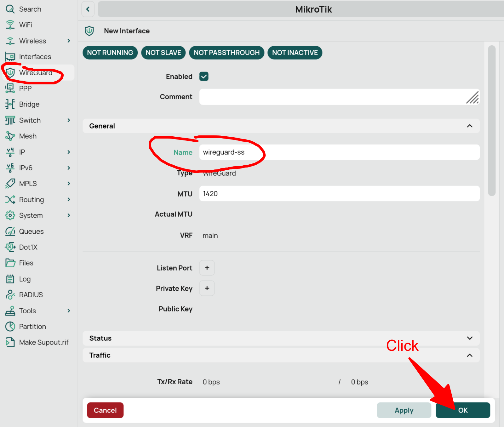Image resolution: width=504 pixels, height=427 pixels.
Task: Click the Bridge icon in sidebar
Action: click(x=10, y=104)
